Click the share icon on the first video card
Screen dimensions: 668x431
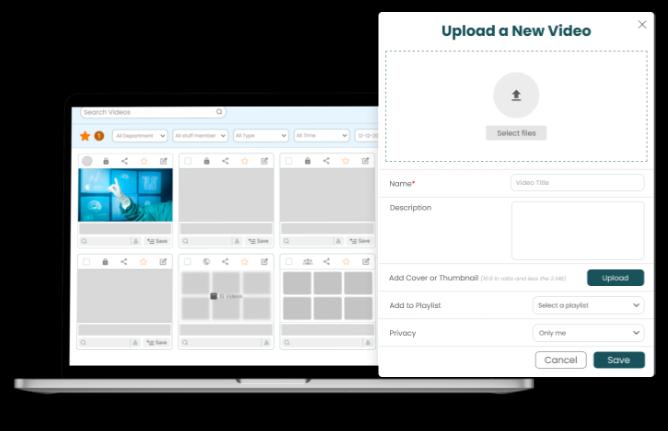click(x=124, y=161)
